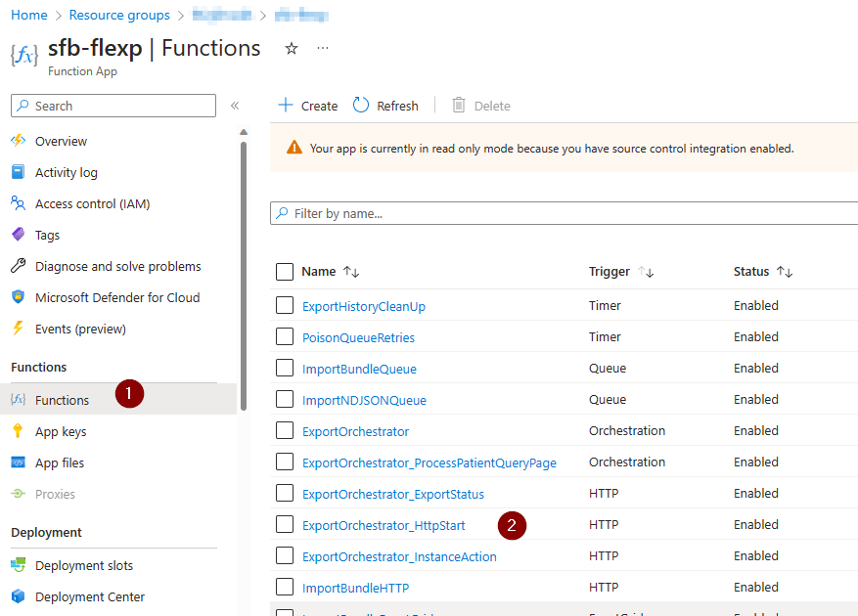Click the Defender shield icon
858x616 pixels.
pos(18,296)
